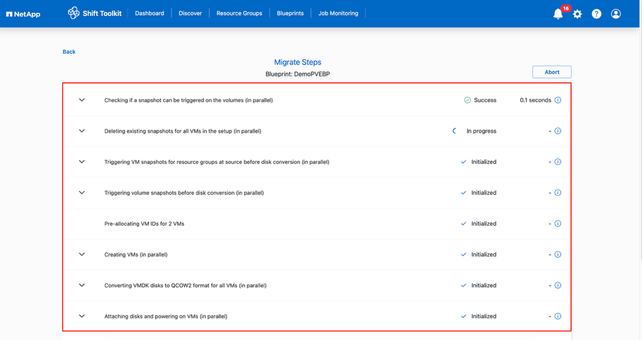Open the settings gear in the top bar
This screenshot has width=644, height=342.
(x=577, y=13)
